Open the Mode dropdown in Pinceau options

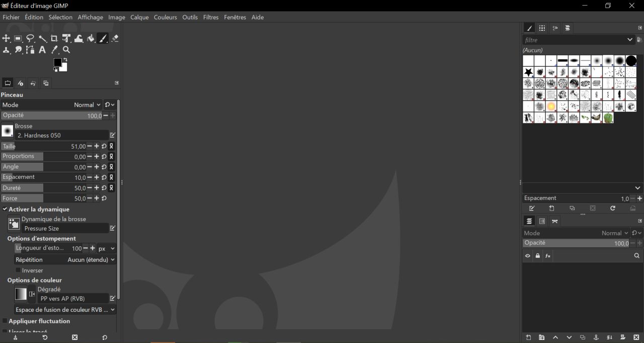coord(88,105)
